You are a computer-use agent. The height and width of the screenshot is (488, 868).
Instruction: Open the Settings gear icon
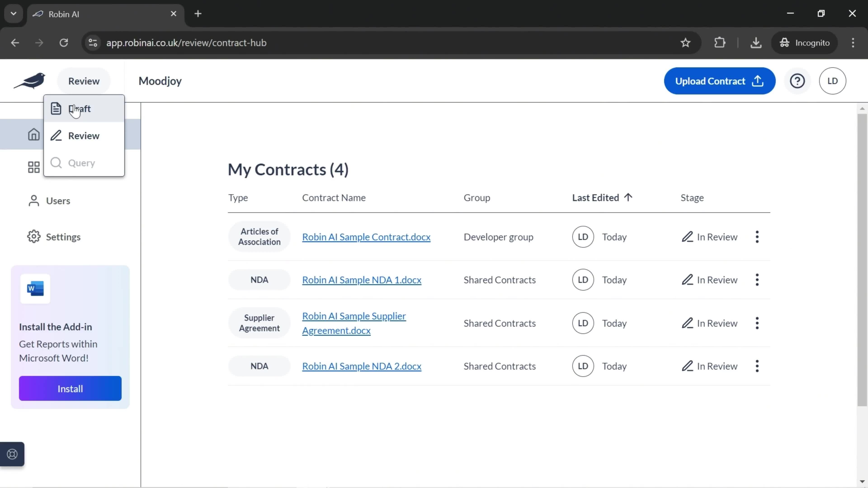pyautogui.click(x=33, y=237)
